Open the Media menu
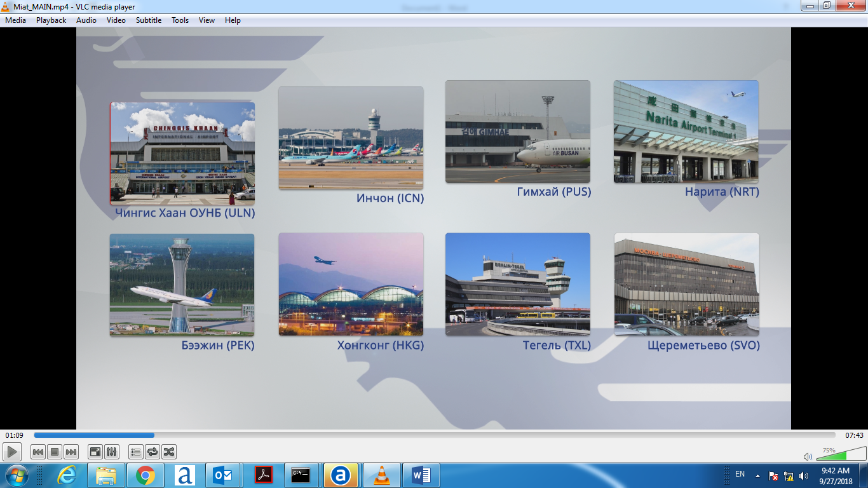This screenshot has height=488, width=868. [15, 20]
